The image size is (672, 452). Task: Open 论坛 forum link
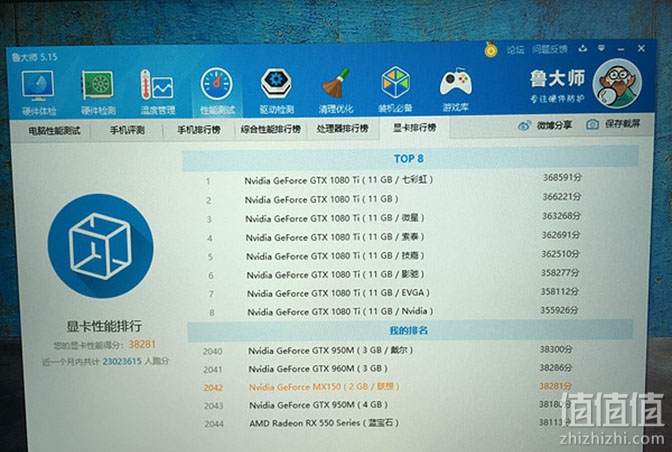pos(515,50)
